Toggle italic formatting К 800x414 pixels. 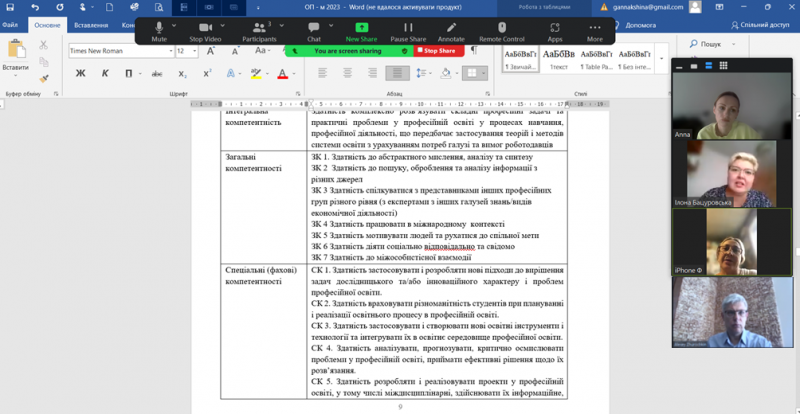105,74
